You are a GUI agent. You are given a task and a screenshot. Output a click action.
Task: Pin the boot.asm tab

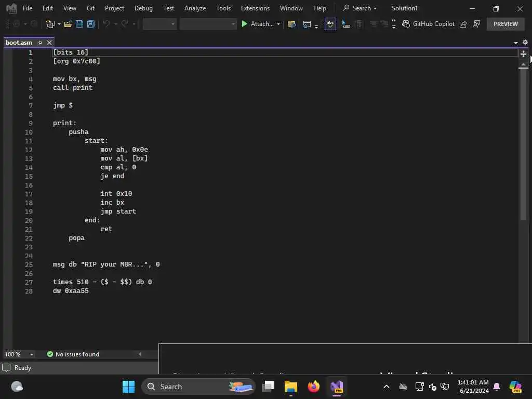[39, 43]
